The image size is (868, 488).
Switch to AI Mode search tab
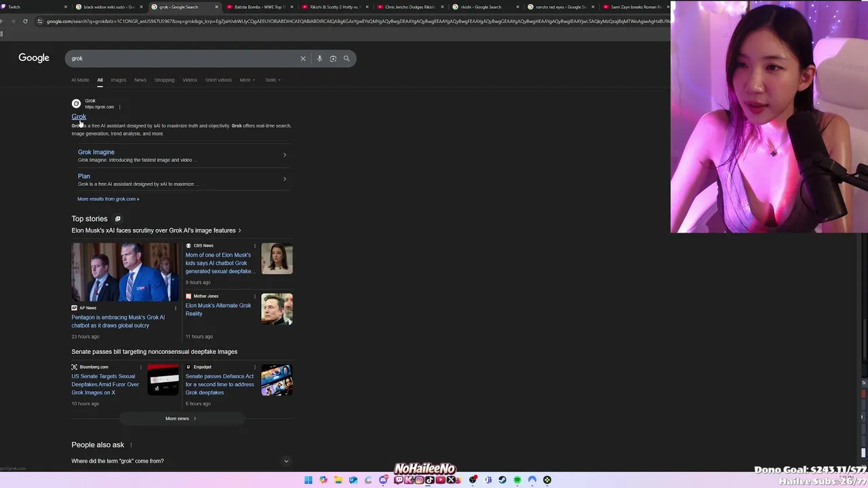pos(80,80)
